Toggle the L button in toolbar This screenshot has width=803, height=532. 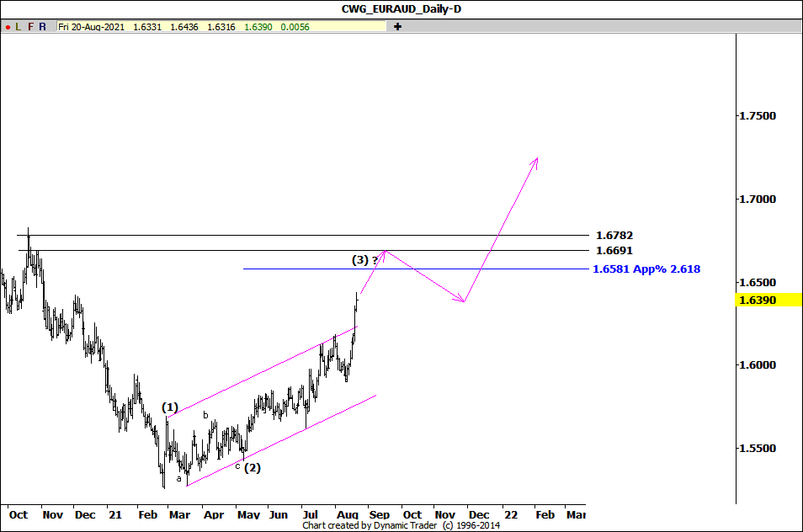(19, 27)
